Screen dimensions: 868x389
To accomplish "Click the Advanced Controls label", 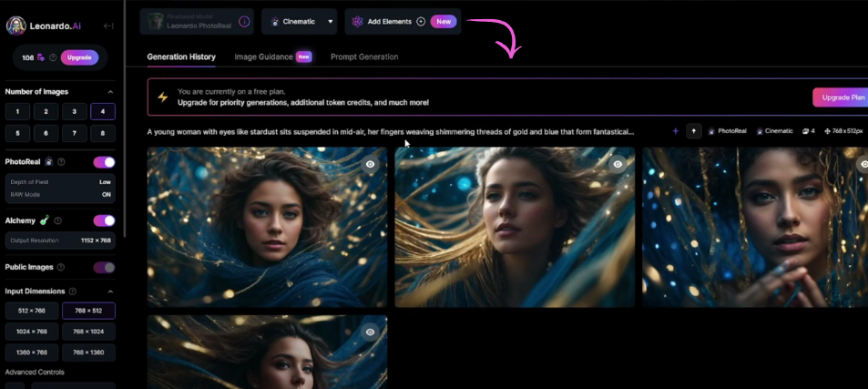I will [35, 373].
